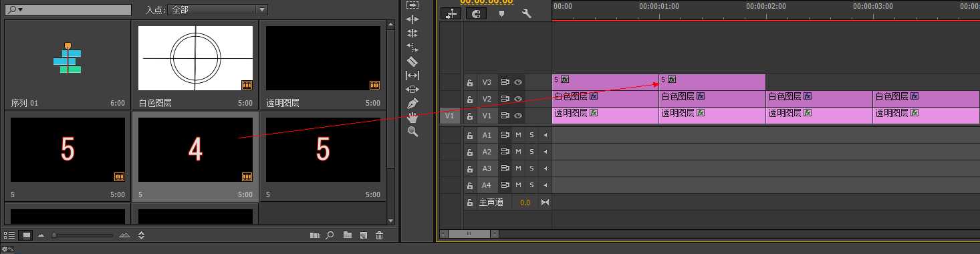Mute audio track A3

(x=518, y=168)
